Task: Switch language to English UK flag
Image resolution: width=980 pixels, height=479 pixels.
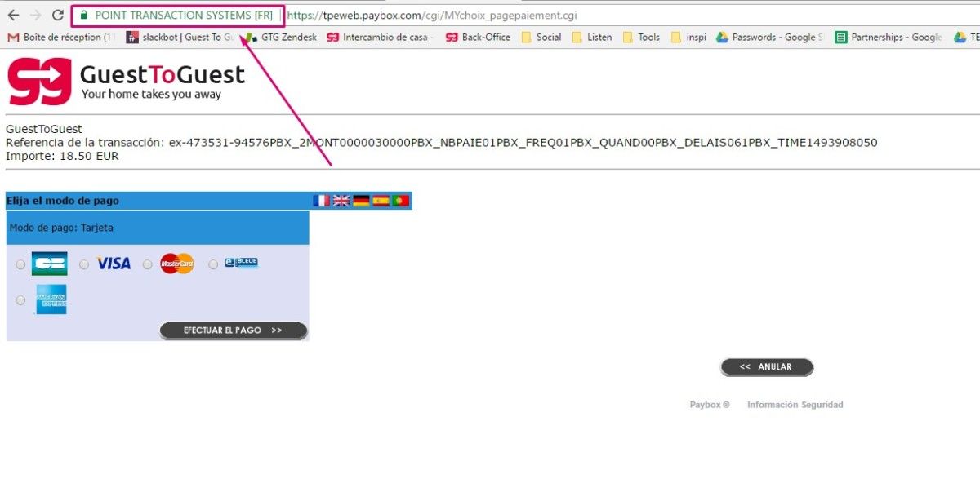Action: [341, 201]
